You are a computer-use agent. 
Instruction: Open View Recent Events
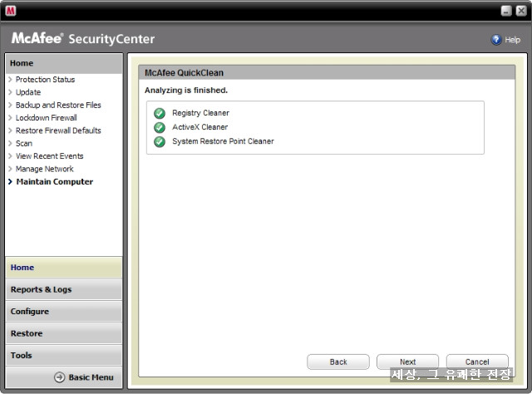click(x=50, y=156)
